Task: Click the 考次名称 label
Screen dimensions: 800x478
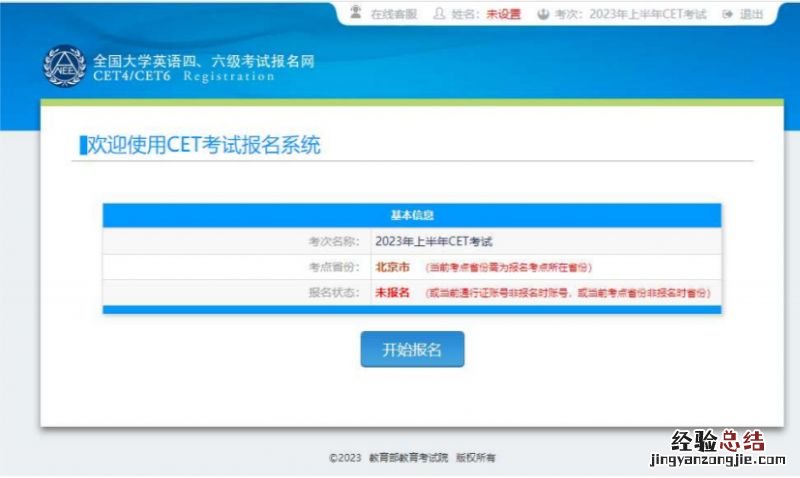Action: tap(334, 241)
